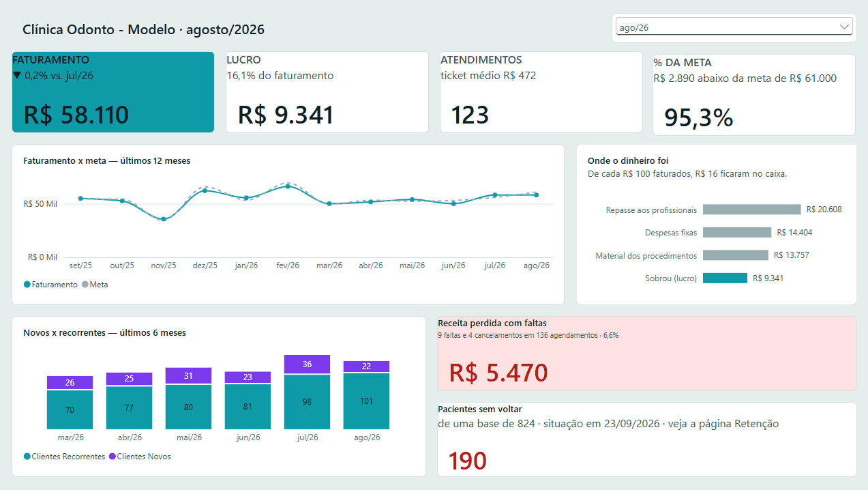The height and width of the screenshot is (490, 868).
Task: Select the Repasse aos profissionais bar
Action: (751, 210)
